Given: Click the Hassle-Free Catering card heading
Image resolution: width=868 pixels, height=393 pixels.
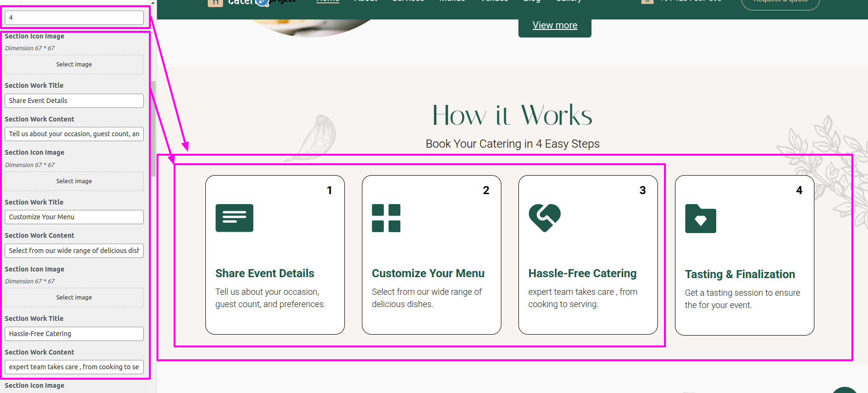Looking at the screenshot, I should tap(582, 273).
